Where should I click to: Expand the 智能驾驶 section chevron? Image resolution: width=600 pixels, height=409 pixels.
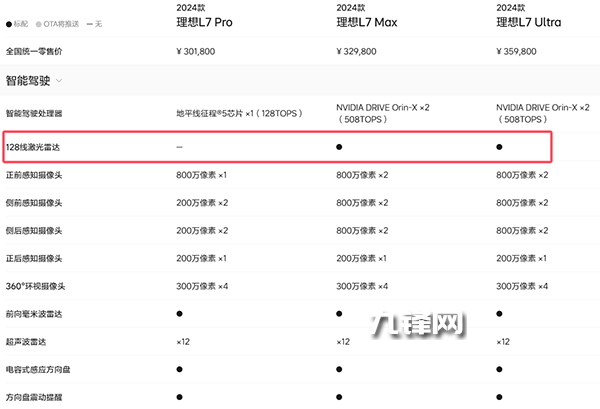click(x=59, y=80)
